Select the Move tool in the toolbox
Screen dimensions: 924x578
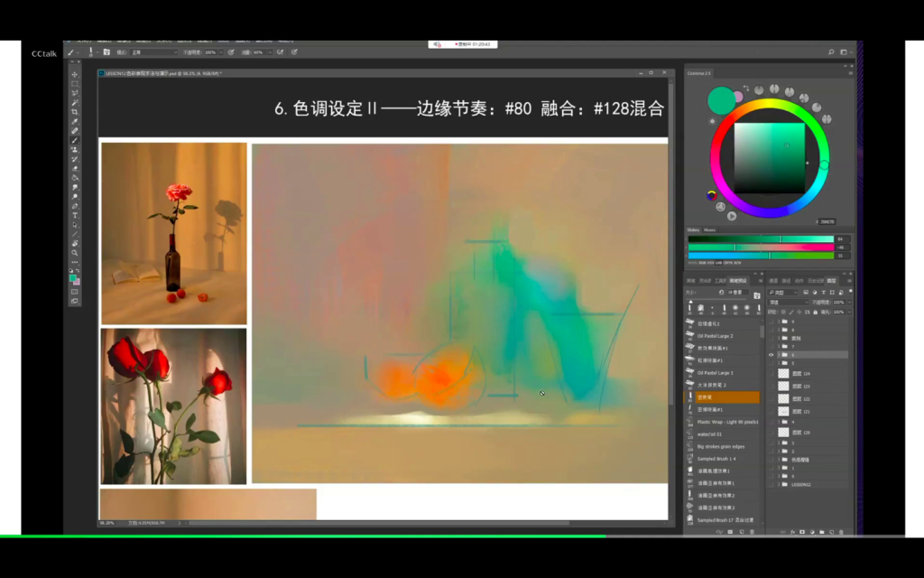pos(75,74)
